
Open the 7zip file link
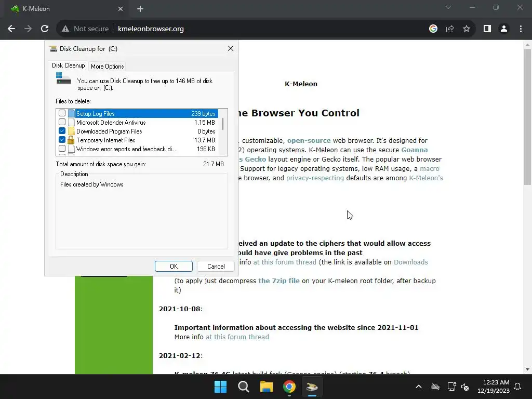(x=279, y=281)
